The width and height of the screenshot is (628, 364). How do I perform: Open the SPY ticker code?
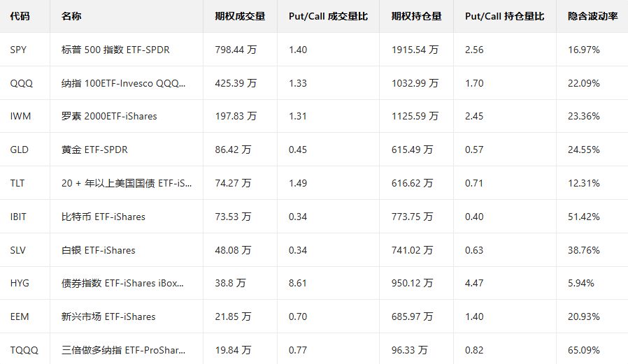point(20,50)
